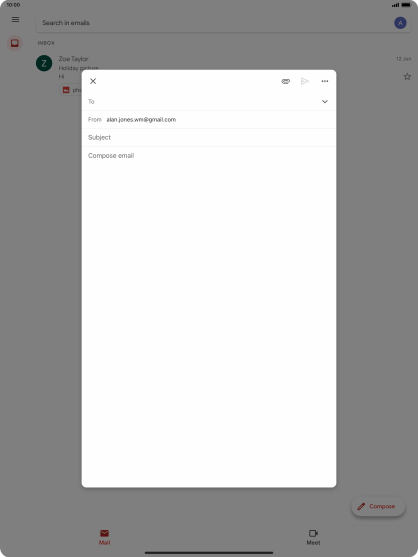
Task: Click the Compose button
Action: click(x=378, y=506)
